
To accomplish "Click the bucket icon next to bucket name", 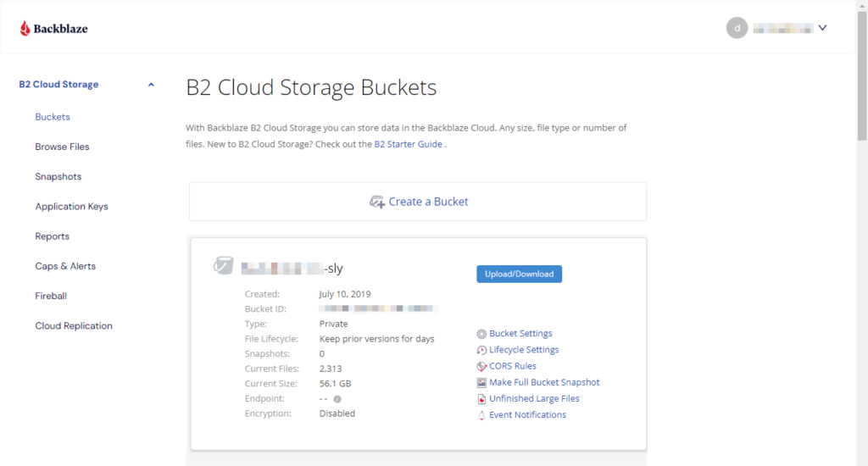I will click(224, 266).
